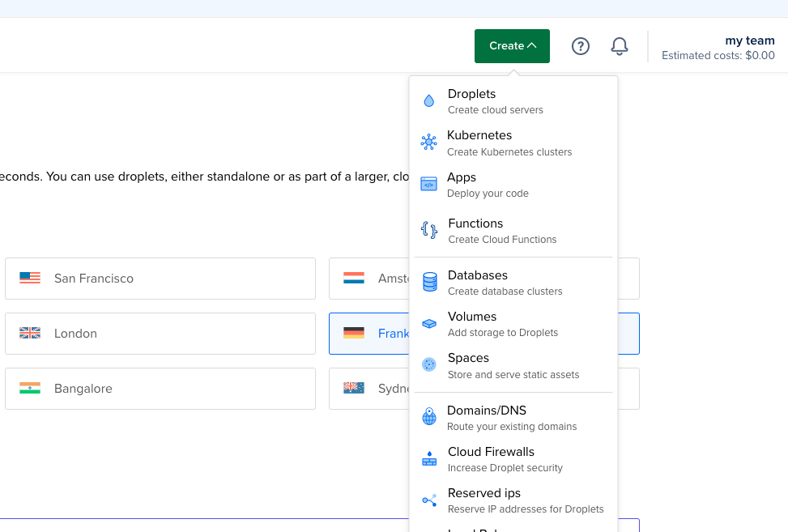Open Volumes from the Create menu
Viewport: 788px width, 532px height.
coord(513,324)
